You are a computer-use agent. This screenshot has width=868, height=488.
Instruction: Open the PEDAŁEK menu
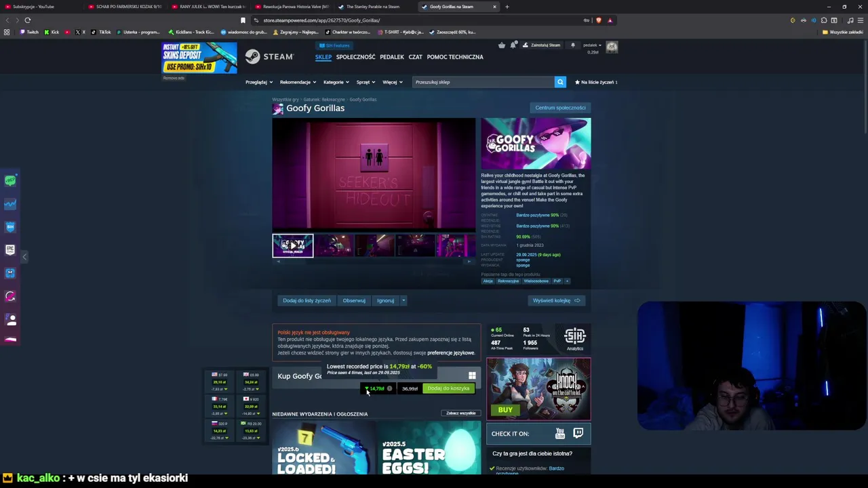click(392, 57)
